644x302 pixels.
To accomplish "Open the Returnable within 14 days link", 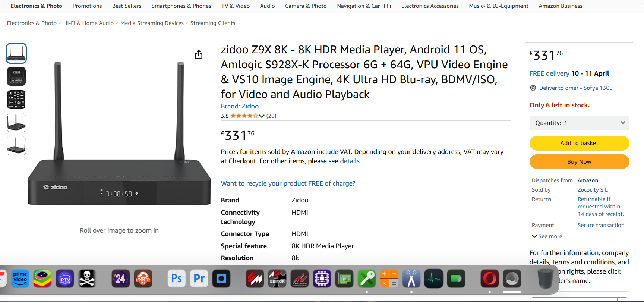I will coord(601,207).
